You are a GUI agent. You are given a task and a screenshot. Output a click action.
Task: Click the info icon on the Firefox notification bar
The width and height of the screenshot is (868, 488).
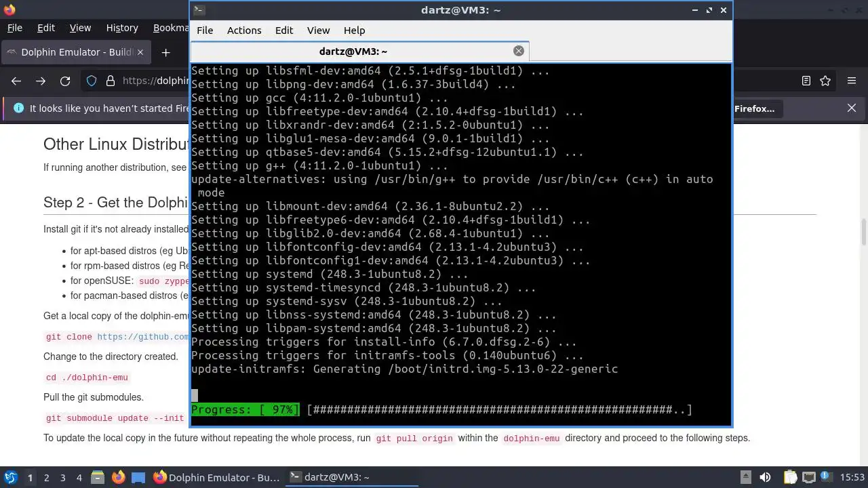pyautogui.click(x=18, y=108)
